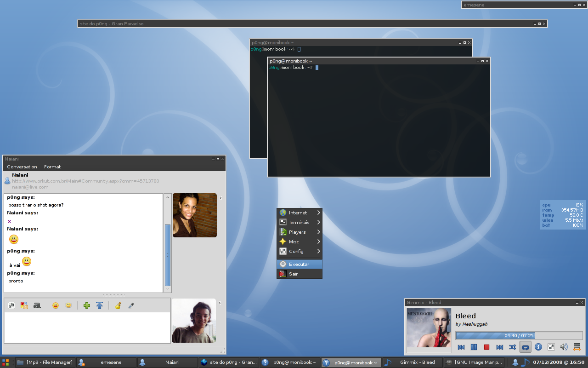Click the 'posso tirar o shot agora?' message

click(36, 205)
